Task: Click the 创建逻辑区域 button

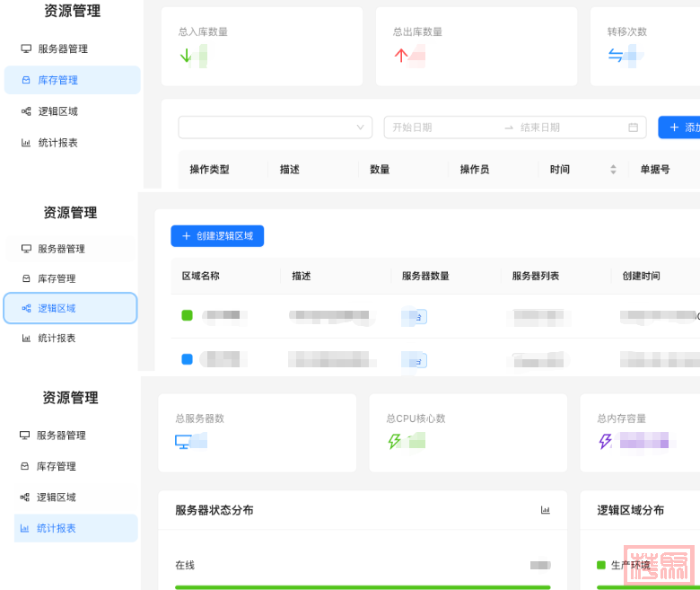Action: coord(217,236)
